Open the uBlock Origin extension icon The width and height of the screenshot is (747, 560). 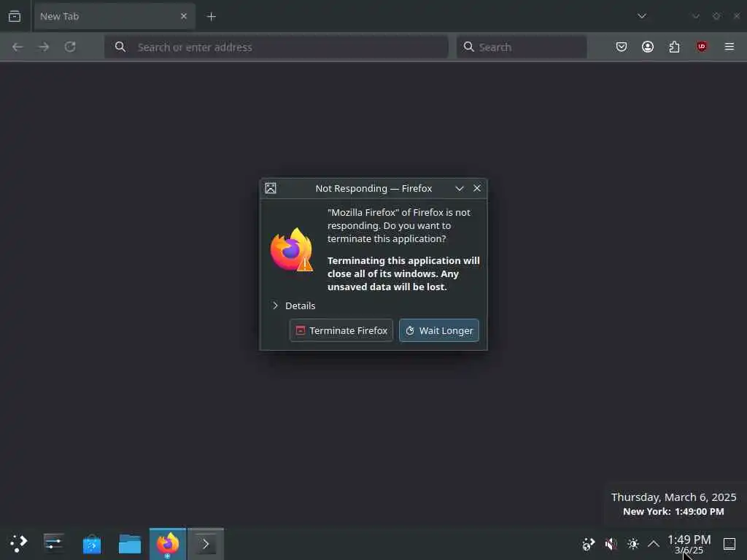point(701,47)
